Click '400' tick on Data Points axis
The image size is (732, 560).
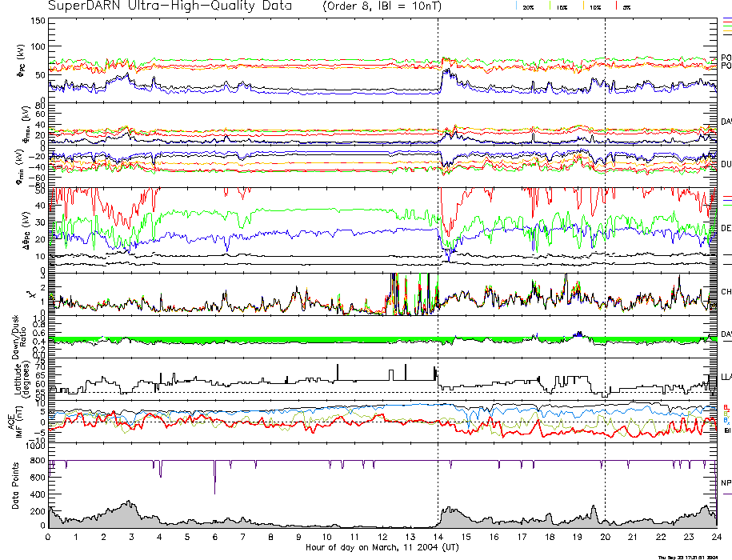pyautogui.click(x=38, y=494)
